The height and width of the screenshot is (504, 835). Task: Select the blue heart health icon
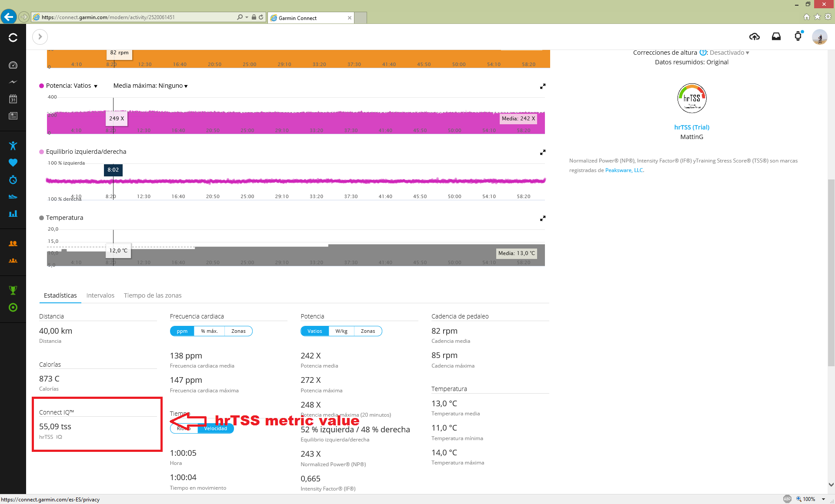click(x=13, y=162)
